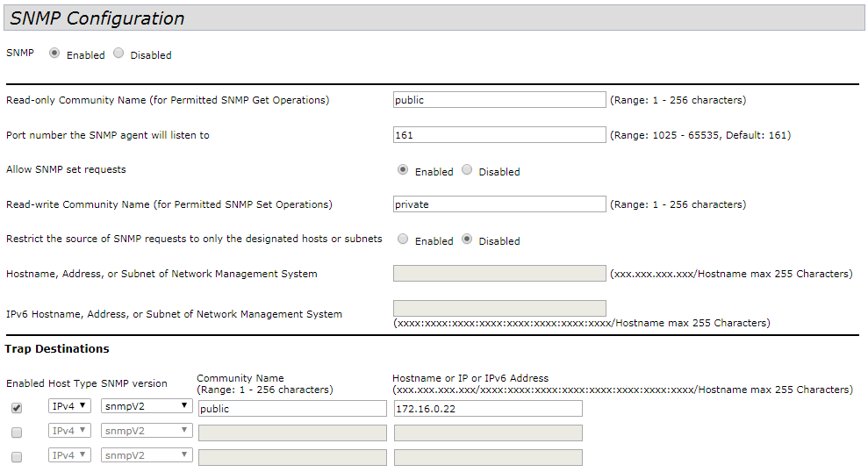Disable Allow SNMP set requests
This screenshot has width=868, height=472.
tap(467, 170)
